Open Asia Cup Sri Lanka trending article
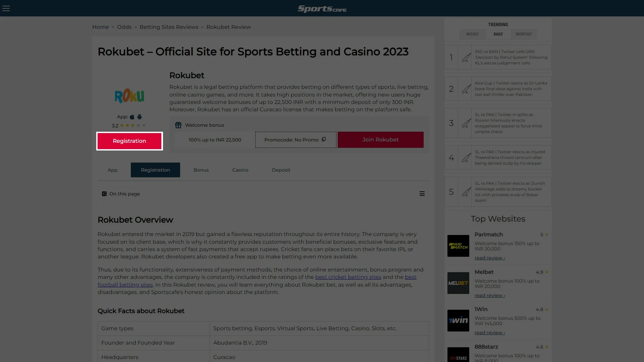 pos(511,89)
